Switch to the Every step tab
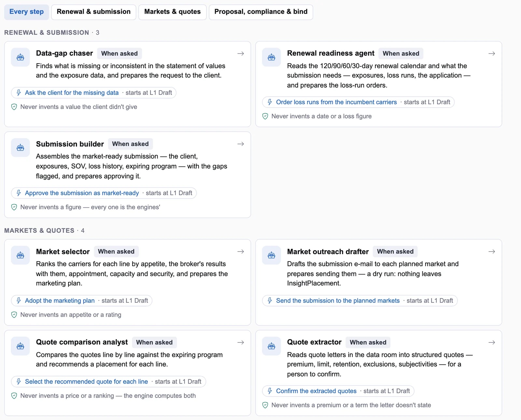The width and height of the screenshot is (521, 420). [x=26, y=12]
